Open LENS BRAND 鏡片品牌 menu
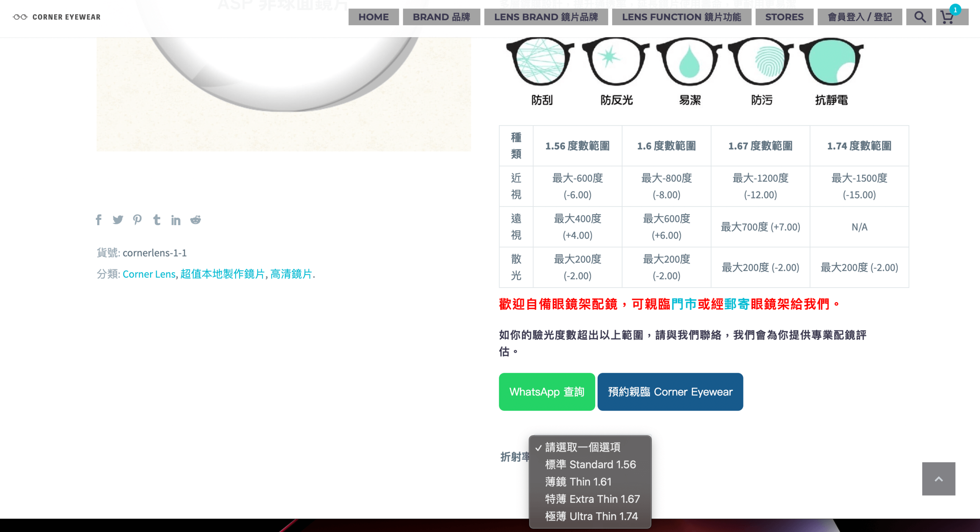The width and height of the screenshot is (980, 532). (546, 17)
